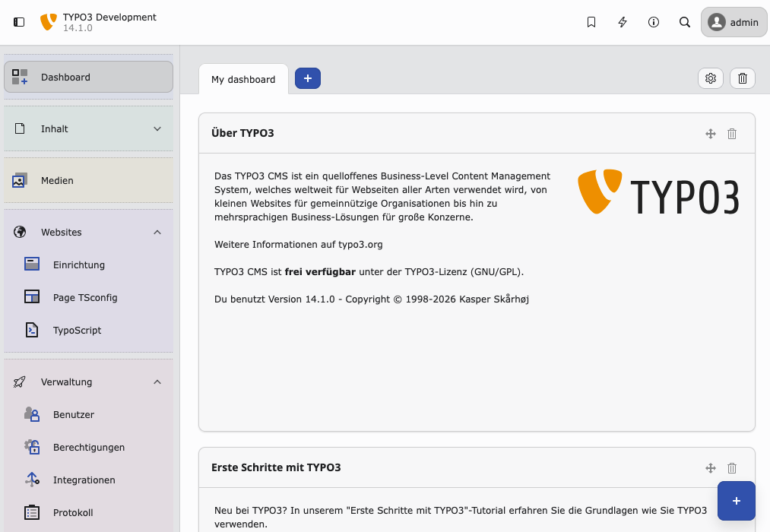
Task: Open the system information icon
Action: tap(654, 22)
